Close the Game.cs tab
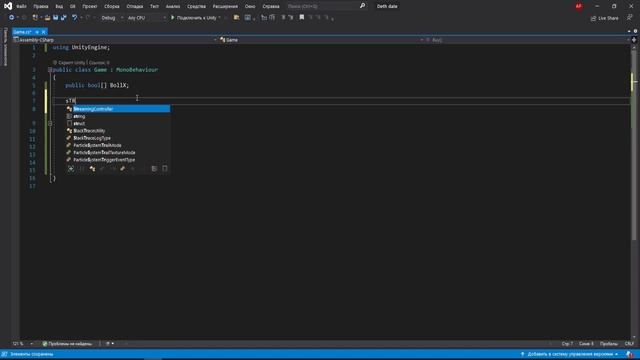Viewport: 640px width, 360px height. tap(44, 32)
